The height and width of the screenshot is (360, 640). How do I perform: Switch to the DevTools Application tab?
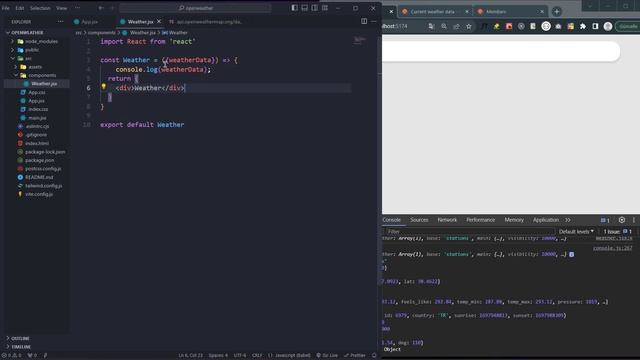[x=546, y=220]
